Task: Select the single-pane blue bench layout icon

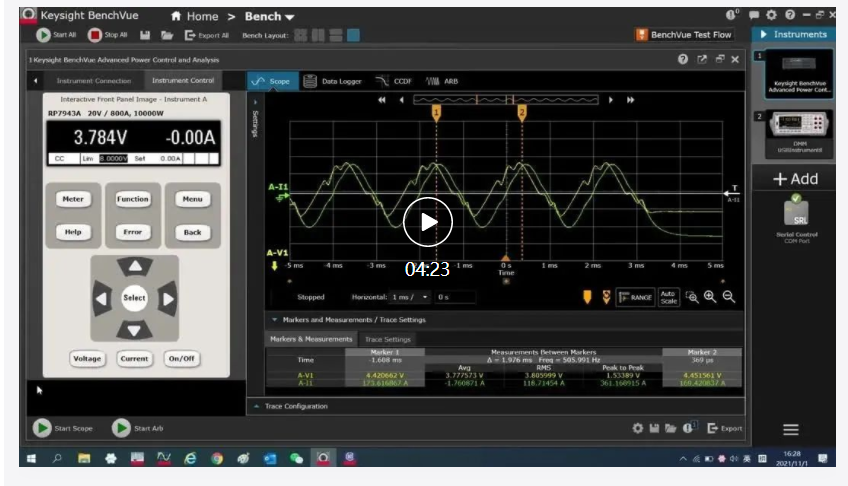Action: pos(353,36)
